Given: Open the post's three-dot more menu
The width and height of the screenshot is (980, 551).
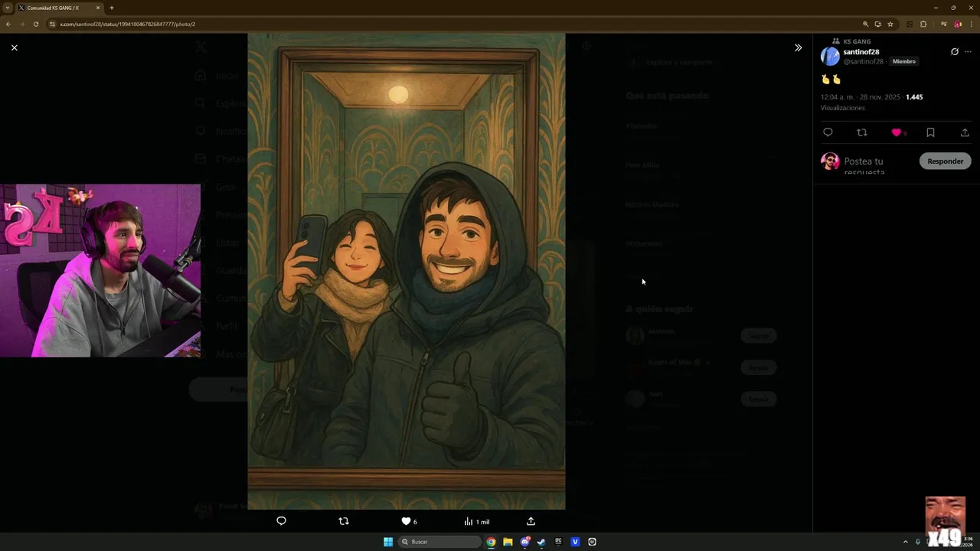Looking at the screenshot, I should click(968, 52).
